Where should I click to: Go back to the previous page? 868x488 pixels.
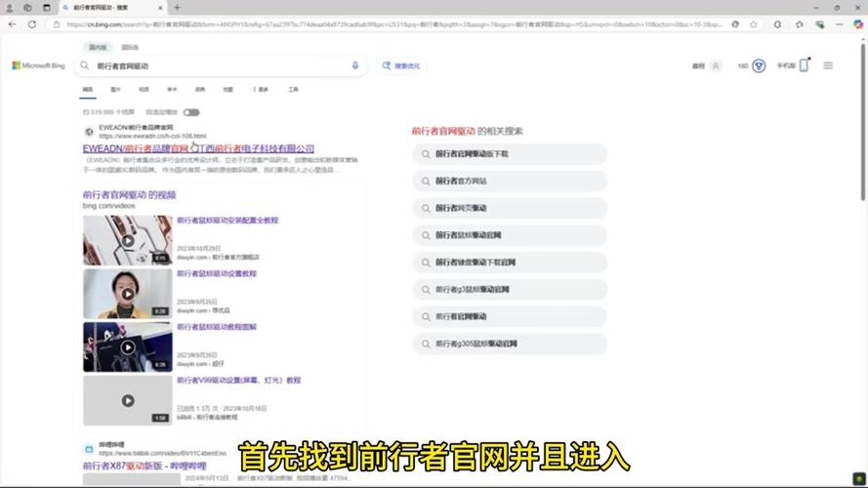pos(12,24)
